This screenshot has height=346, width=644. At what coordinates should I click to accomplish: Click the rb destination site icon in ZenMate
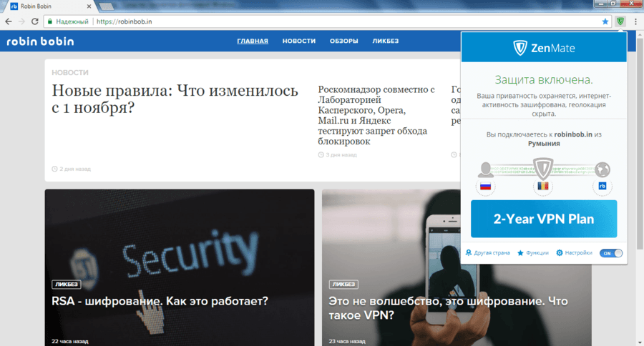[602, 187]
